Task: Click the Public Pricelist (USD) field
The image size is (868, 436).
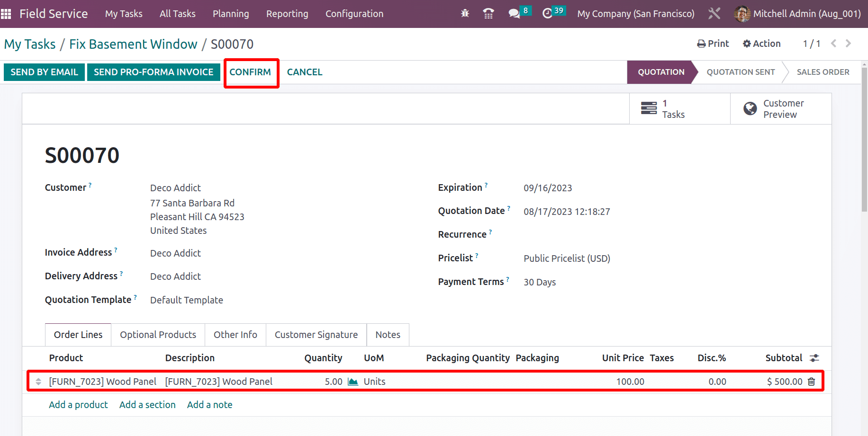Action: [x=567, y=258]
